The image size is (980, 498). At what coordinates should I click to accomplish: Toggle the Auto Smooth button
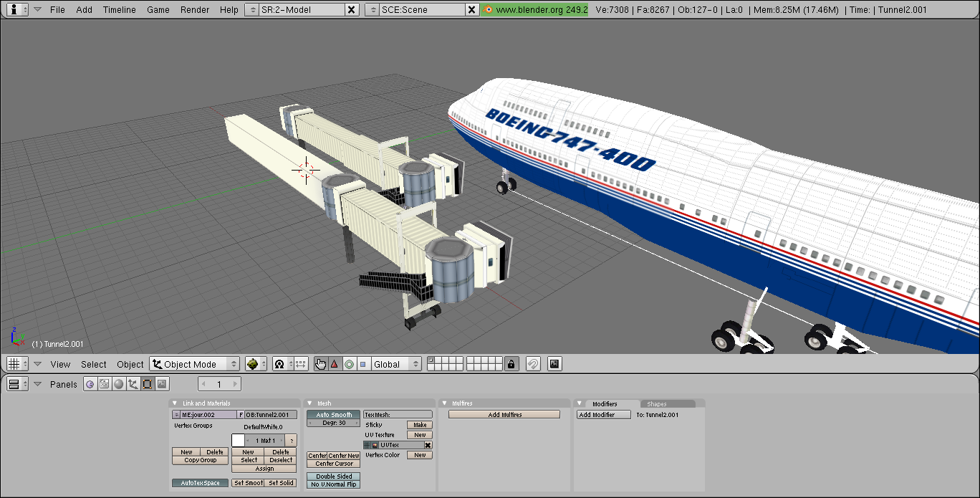334,415
